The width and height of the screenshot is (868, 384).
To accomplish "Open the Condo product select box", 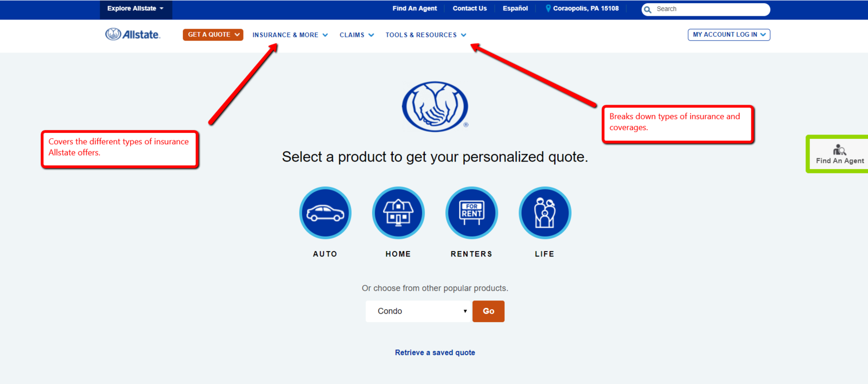I will click(418, 311).
